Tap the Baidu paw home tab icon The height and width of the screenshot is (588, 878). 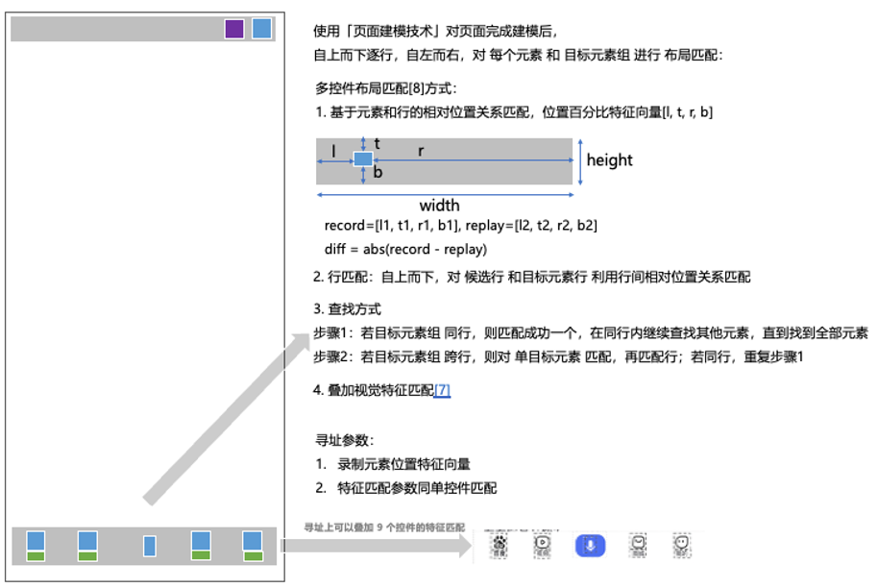tap(499, 546)
